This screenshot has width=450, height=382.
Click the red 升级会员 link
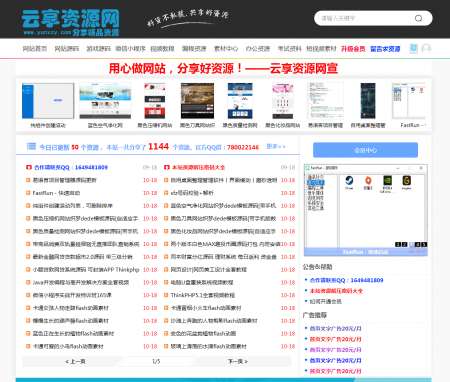pyautogui.click(x=353, y=49)
